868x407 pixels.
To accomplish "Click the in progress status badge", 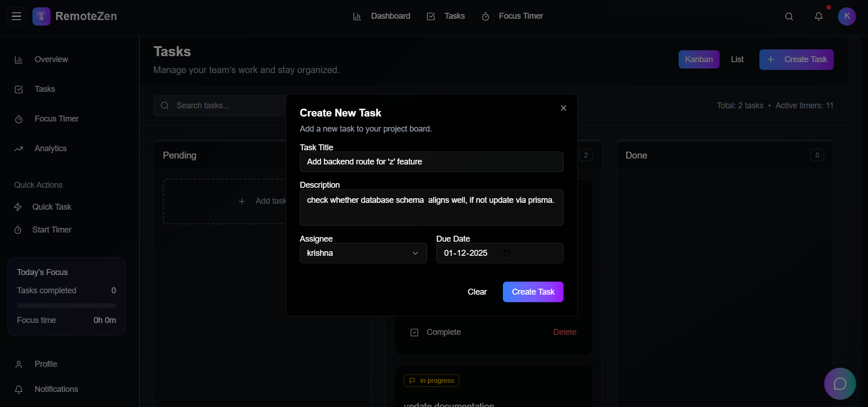I will click(x=431, y=381).
